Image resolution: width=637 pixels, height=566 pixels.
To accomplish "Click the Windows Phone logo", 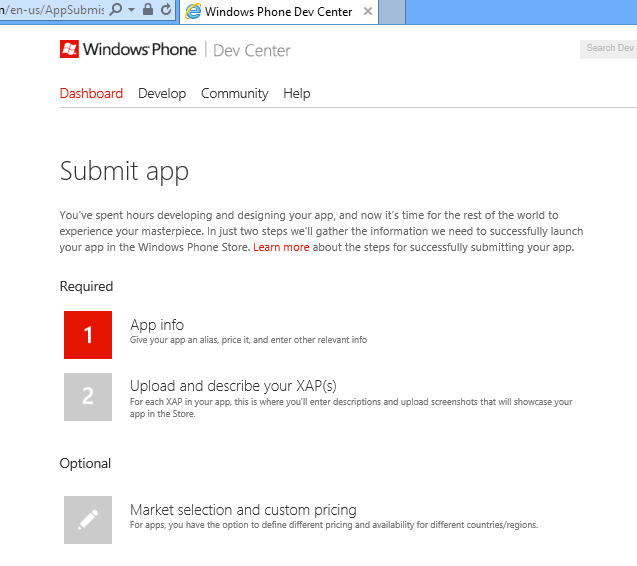I will pos(128,49).
